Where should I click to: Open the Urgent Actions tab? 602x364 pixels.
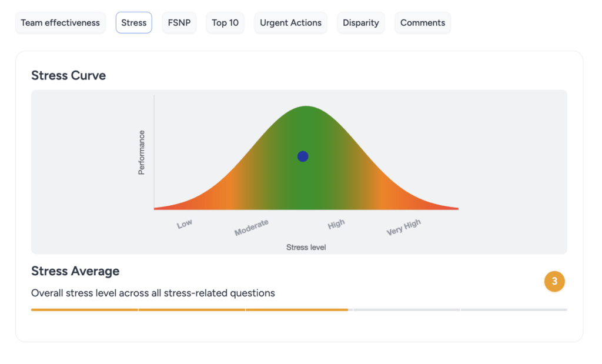[x=290, y=22]
